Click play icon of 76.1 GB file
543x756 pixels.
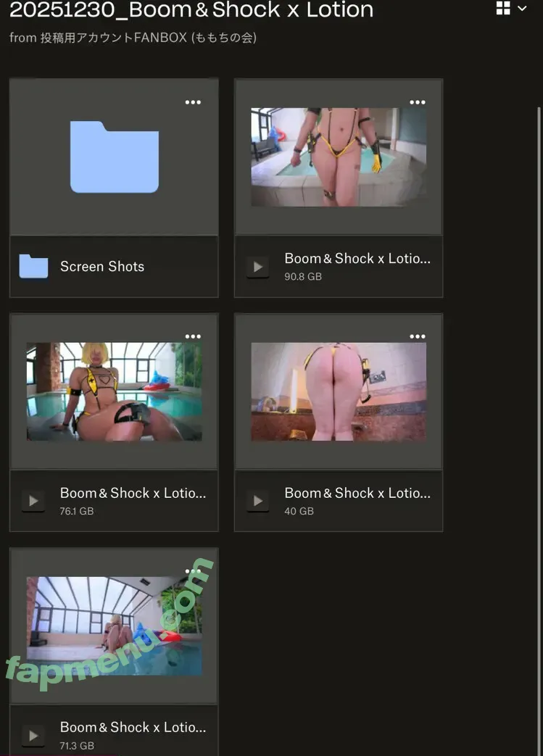coord(33,501)
